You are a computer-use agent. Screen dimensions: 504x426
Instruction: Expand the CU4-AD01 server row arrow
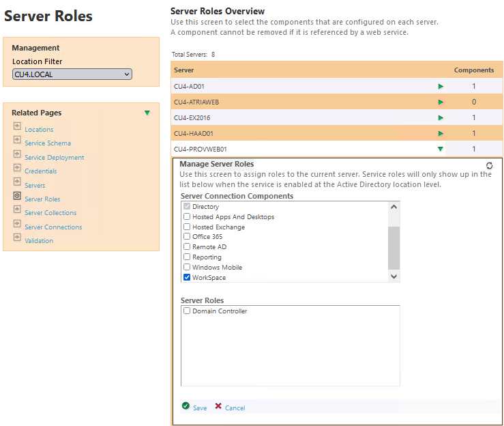(441, 87)
